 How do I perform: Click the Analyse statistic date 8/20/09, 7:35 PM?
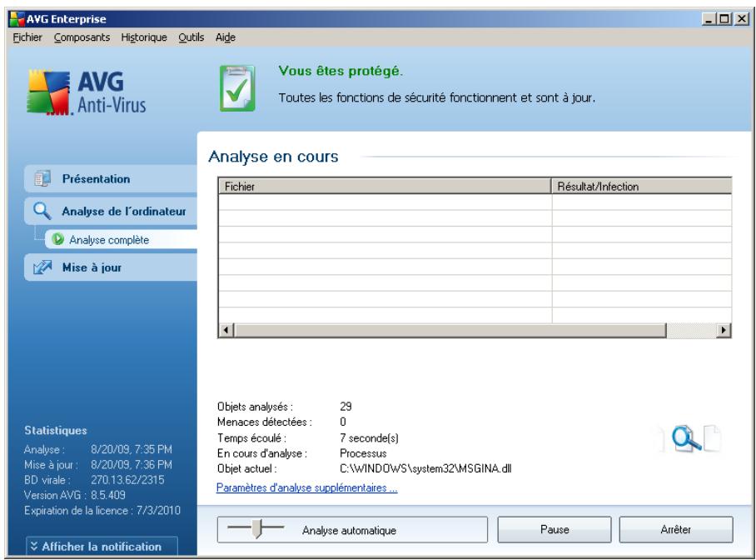click(132, 449)
